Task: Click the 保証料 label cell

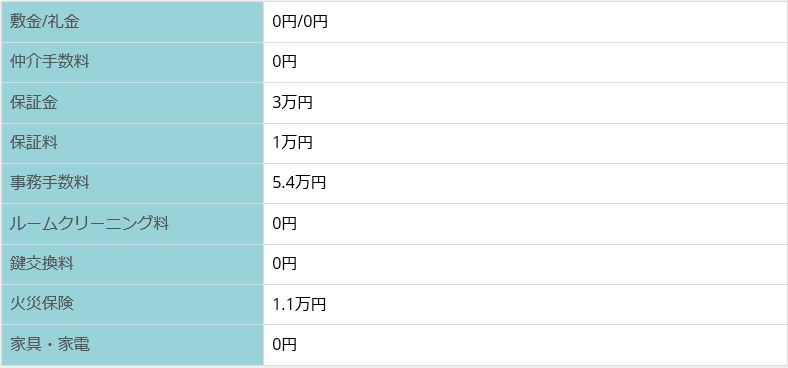Action: click(132, 143)
